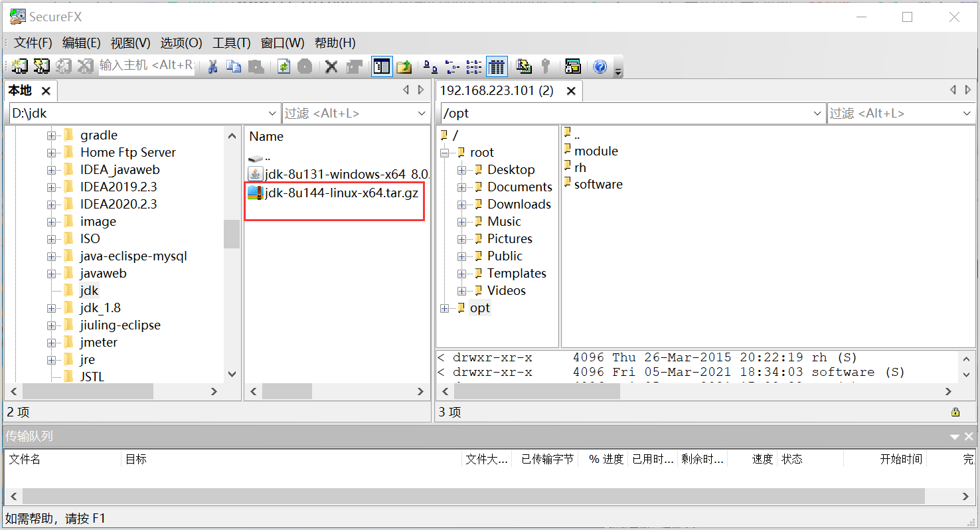Select the 192.168.223.101 (2) tab
The image size is (980, 530).
(497, 91)
